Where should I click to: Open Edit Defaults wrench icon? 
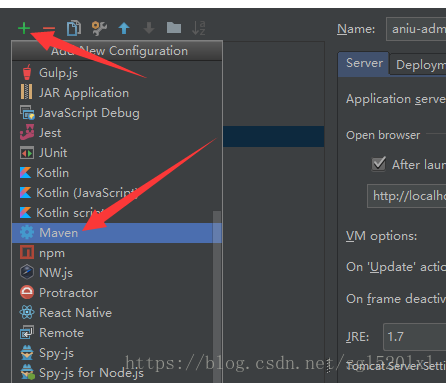coord(99,28)
